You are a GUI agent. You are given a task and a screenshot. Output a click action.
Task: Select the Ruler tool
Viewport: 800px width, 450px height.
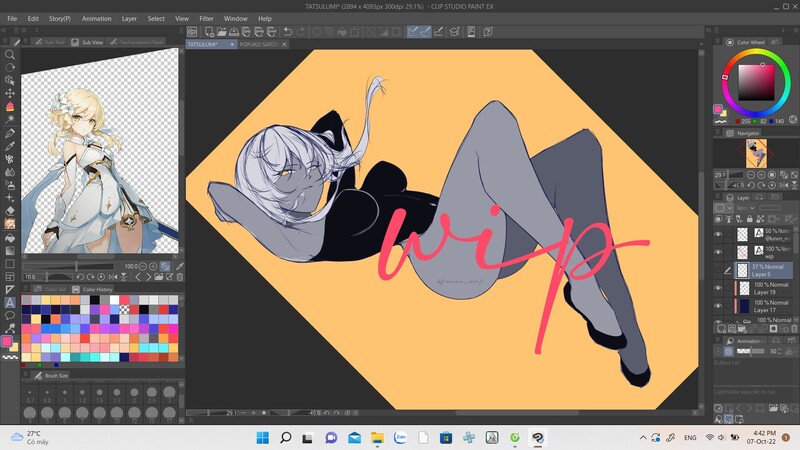click(10, 289)
